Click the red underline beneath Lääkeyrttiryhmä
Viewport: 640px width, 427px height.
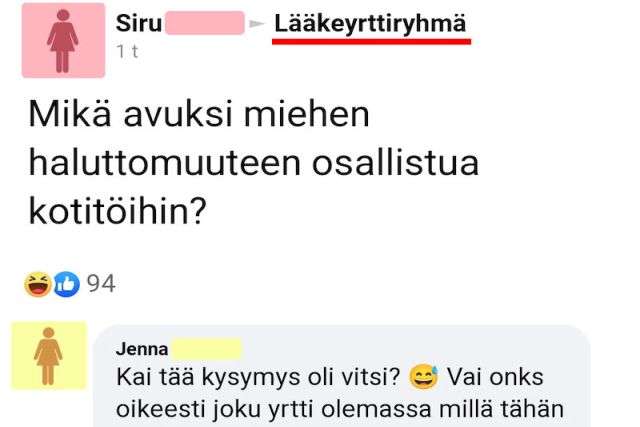click(371, 41)
